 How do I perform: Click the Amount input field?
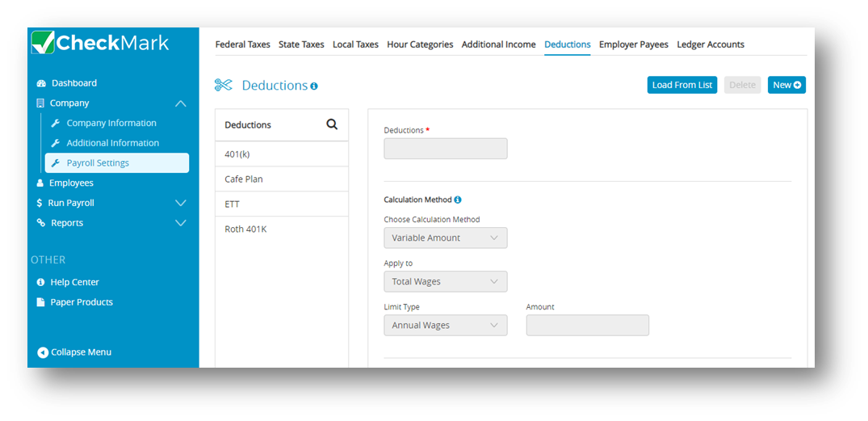(x=587, y=325)
